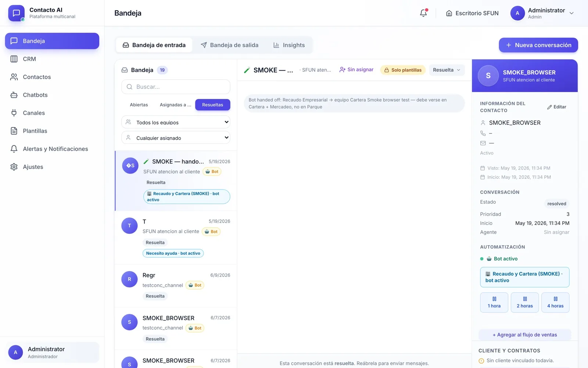Viewport: 588px width, 368px height.
Task: Click Nueva conversación button
Action: click(x=538, y=45)
